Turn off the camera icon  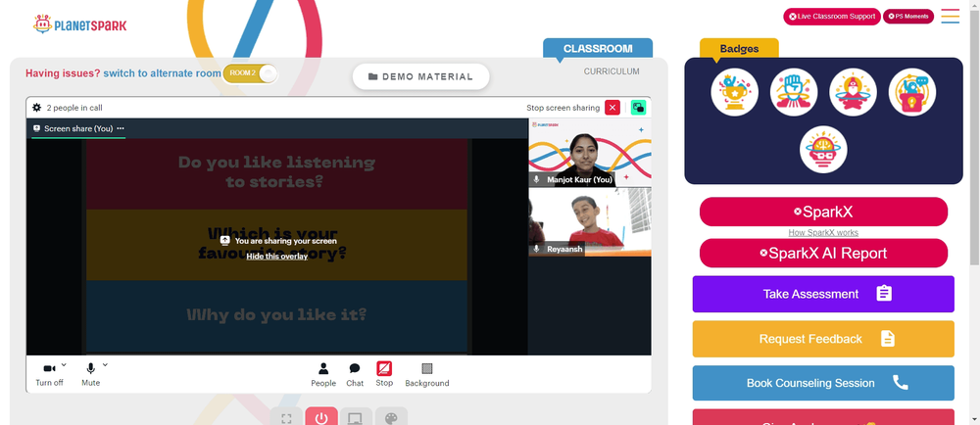(x=49, y=368)
